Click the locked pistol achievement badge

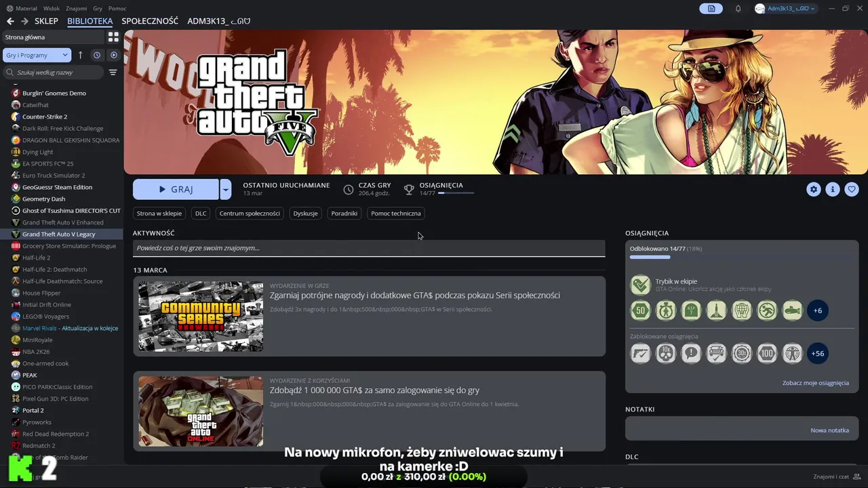[x=641, y=353]
